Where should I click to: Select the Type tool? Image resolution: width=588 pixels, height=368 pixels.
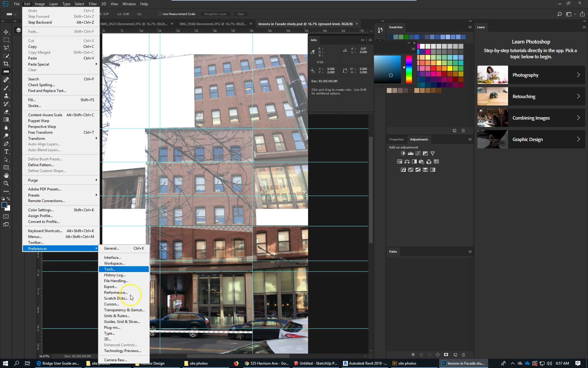pos(6,152)
